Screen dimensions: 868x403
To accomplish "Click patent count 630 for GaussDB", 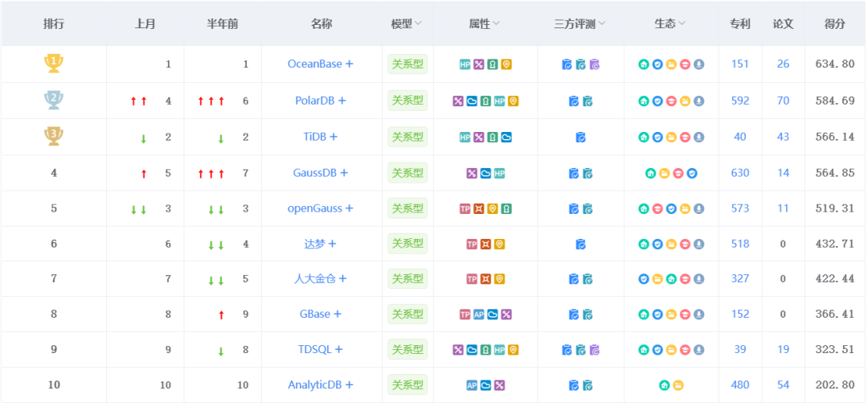I will (740, 173).
